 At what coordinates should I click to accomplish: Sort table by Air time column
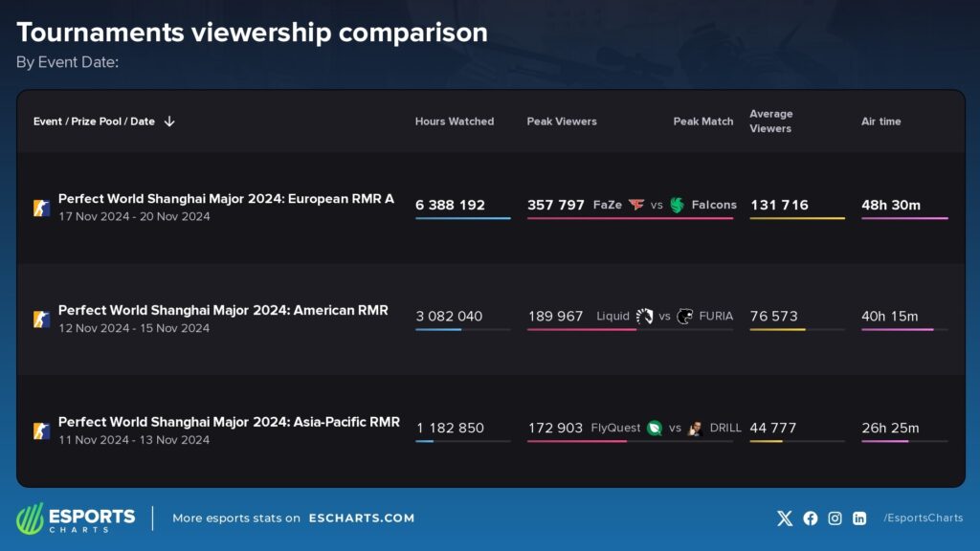pyautogui.click(x=881, y=121)
